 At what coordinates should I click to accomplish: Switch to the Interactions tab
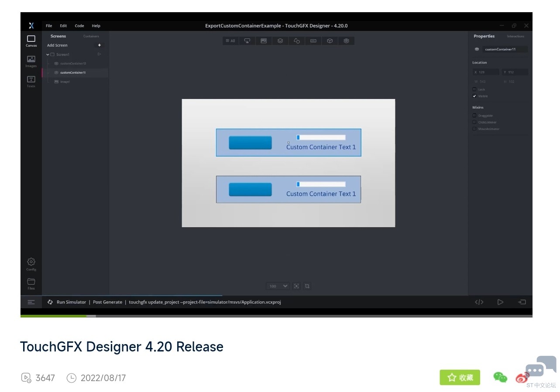click(515, 36)
